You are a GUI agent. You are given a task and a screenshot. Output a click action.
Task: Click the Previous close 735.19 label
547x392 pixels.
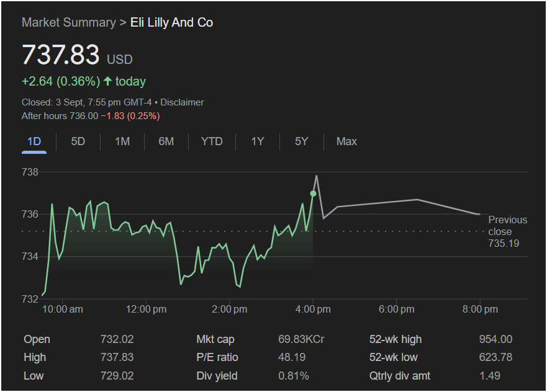[x=508, y=231]
